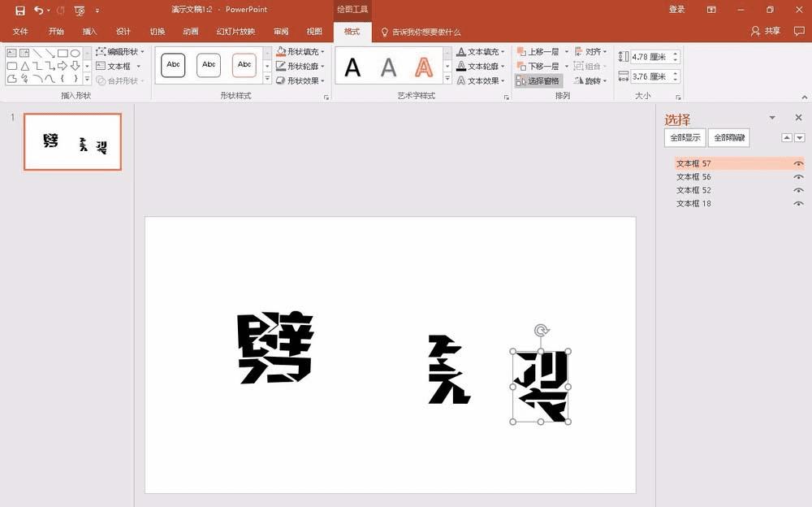The width and height of the screenshot is (812, 507).
Task: Open the 形状填充 dropdown
Action: pyautogui.click(x=300, y=51)
